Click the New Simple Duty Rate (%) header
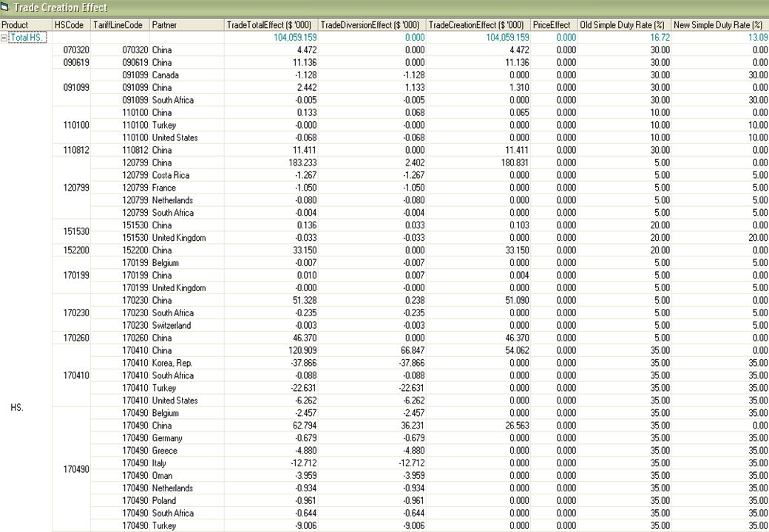Screen dimensions: 769x532 [720, 25]
